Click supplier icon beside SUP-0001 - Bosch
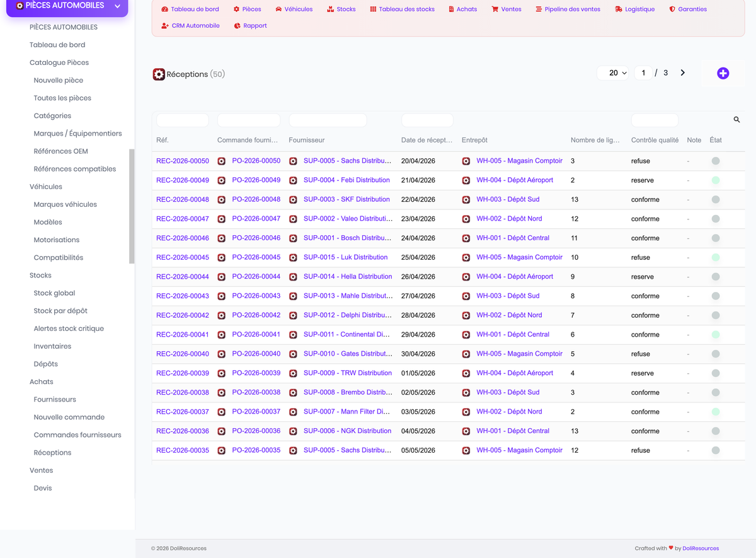This screenshot has height=558, width=756. pyautogui.click(x=293, y=238)
